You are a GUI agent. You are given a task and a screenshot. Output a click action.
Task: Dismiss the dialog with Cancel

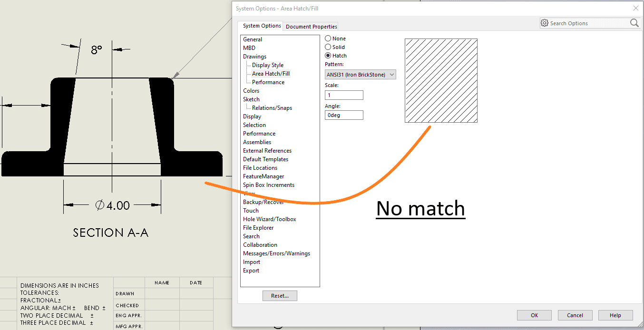click(x=575, y=315)
